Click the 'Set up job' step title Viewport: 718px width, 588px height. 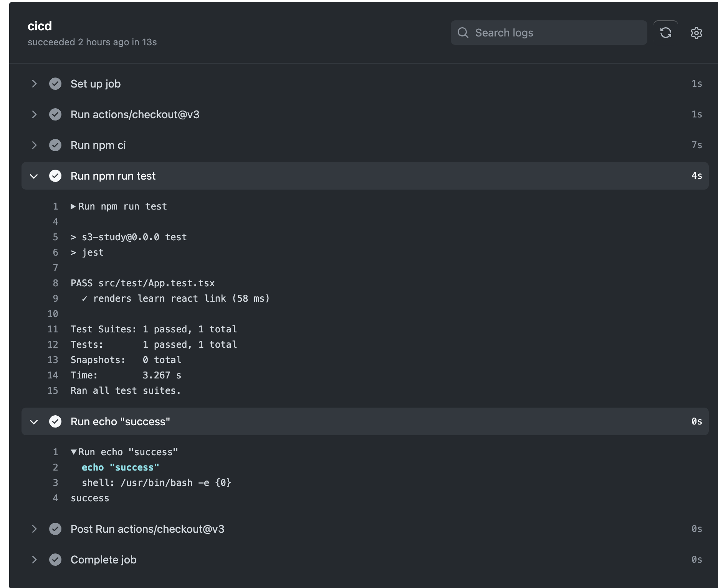coord(96,84)
